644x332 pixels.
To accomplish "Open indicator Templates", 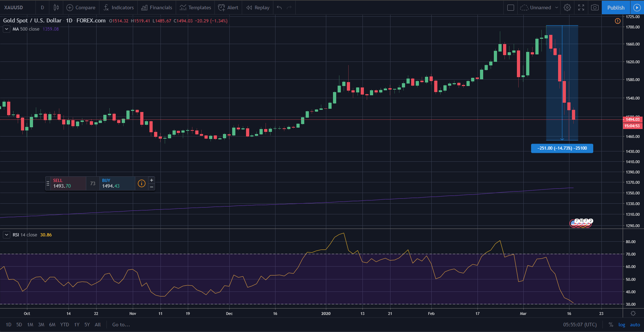I will (x=195, y=7).
